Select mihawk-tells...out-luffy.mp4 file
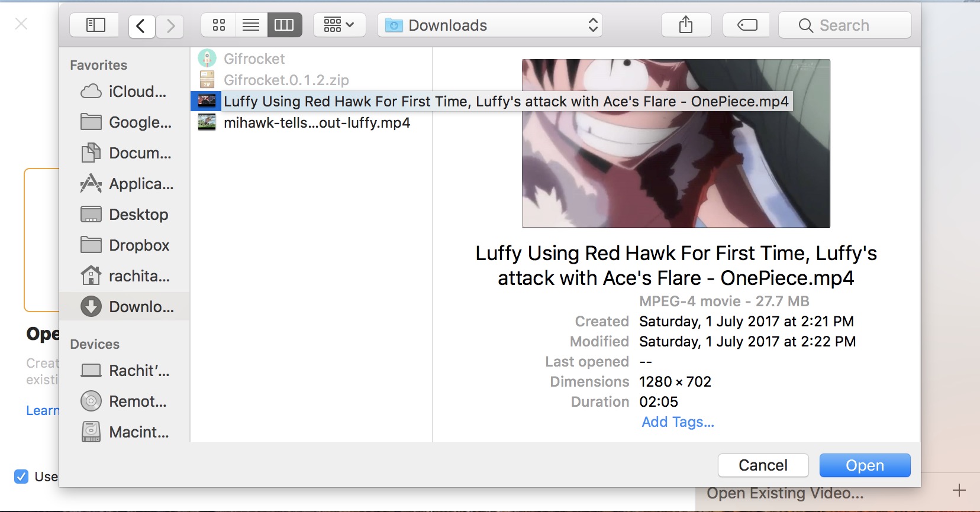The width and height of the screenshot is (980, 512). [x=311, y=122]
